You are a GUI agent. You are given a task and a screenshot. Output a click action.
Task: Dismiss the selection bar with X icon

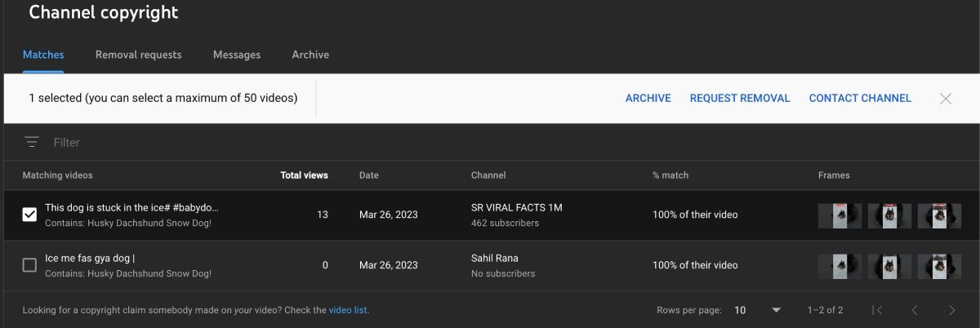[x=946, y=99]
